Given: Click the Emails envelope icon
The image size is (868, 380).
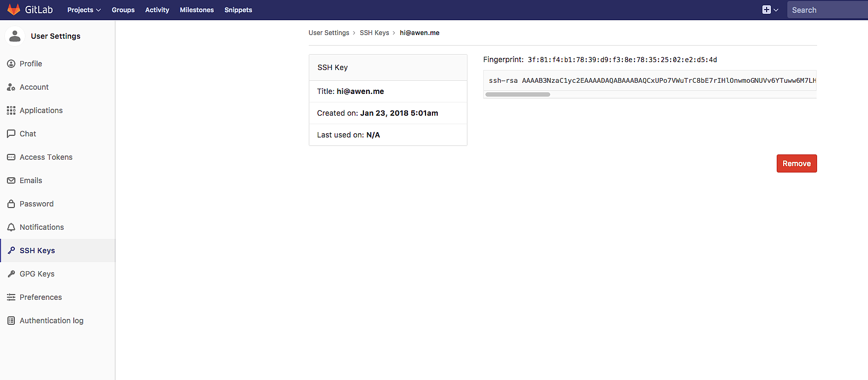Looking at the screenshot, I should click(x=11, y=180).
